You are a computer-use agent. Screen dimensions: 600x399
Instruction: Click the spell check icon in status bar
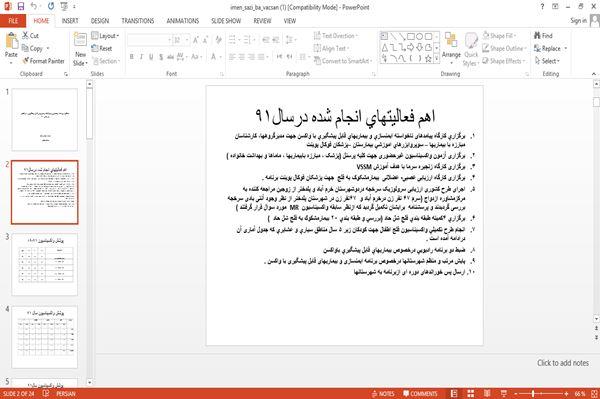click(x=46, y=394)
